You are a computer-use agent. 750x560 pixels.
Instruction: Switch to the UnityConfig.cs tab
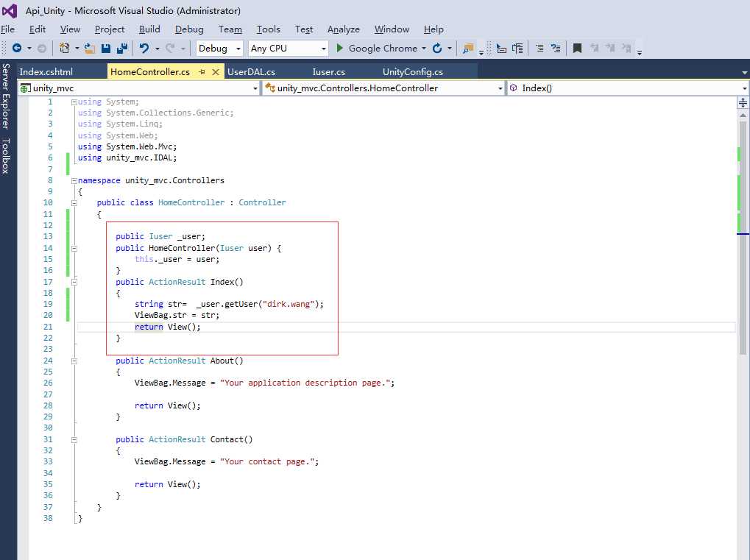coord(413,71)
